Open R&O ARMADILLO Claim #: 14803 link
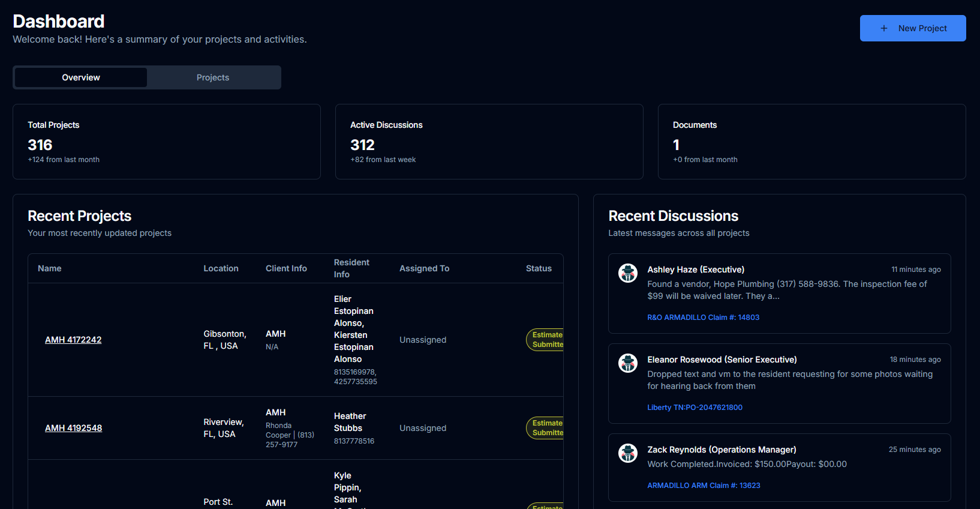Image resolution: width=980 pixels, height=509 pixels. (x=703, y=318)
